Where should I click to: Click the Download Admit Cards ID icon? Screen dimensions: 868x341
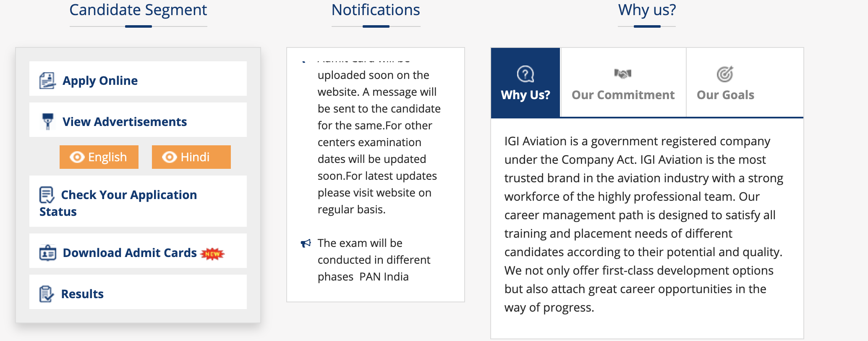tap(48, 253)
